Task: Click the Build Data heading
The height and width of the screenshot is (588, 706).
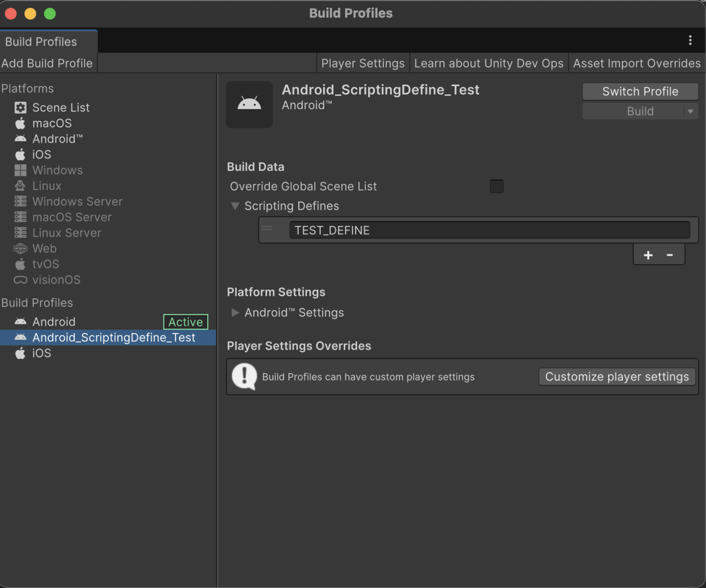Action: click(x=255, y=167)
